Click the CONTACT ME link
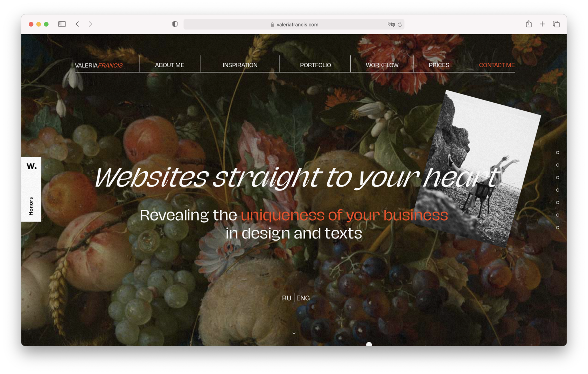This screenshot has height=374, width=588. 497,65
